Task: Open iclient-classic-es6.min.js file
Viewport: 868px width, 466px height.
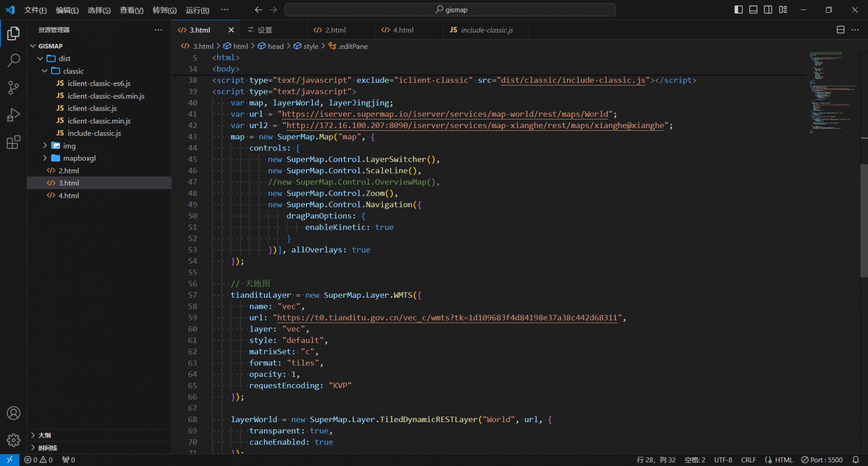Action: coord(99,96)
